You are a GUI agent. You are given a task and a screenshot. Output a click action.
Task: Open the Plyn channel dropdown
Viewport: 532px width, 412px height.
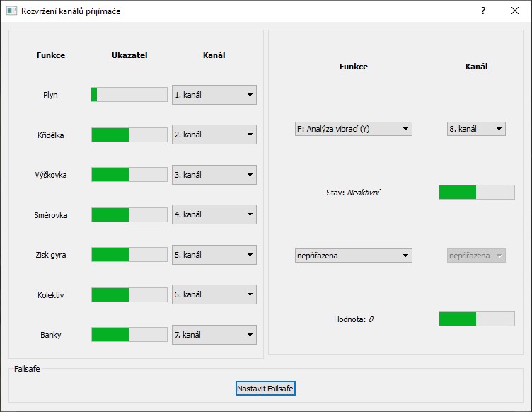tap(214, 95)
